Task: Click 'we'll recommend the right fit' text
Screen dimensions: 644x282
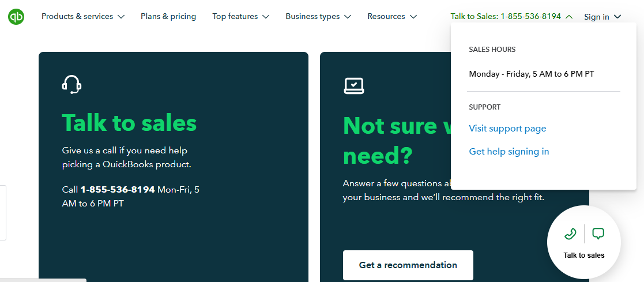Action: (x=483, y=197)
